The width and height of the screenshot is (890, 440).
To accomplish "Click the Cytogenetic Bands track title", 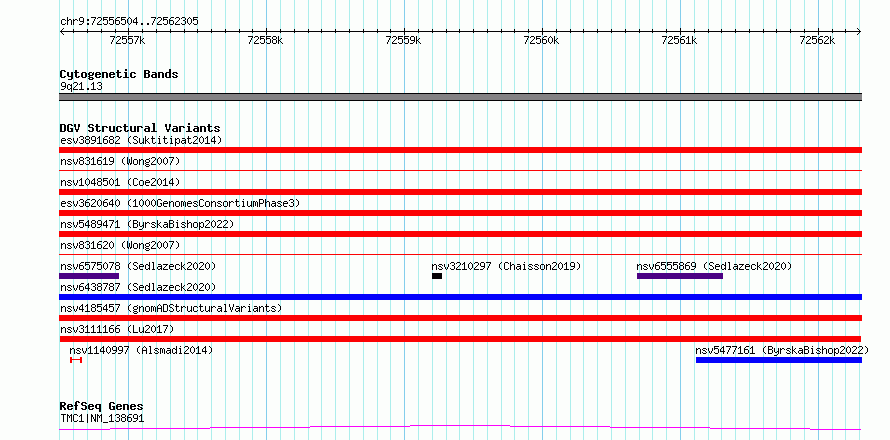I will 119,74.
